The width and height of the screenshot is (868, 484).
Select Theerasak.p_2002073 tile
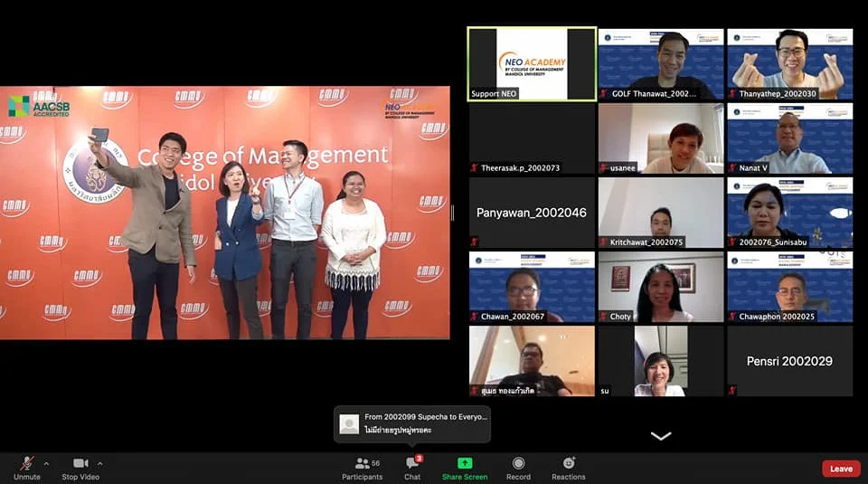[532, 138]
